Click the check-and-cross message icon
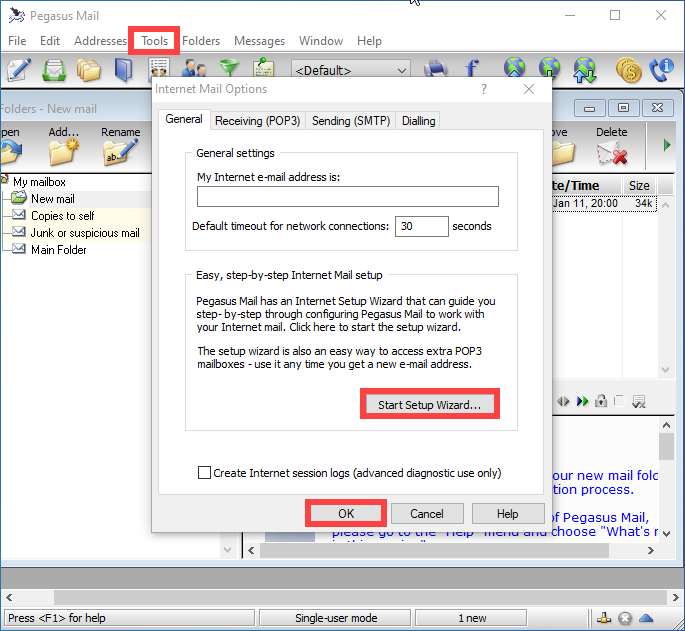The height and width of the screenshot is (631, 685). click(x=639, y=402)
